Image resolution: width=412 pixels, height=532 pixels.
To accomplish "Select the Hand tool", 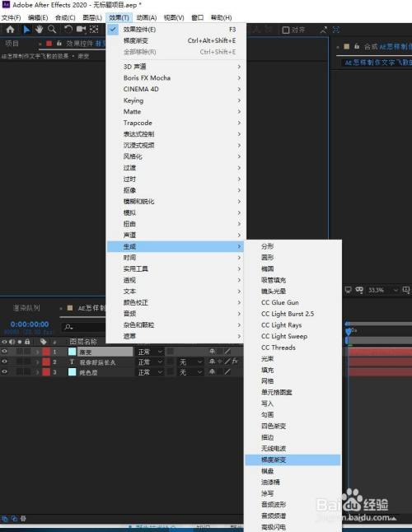I will pos(39,30).
